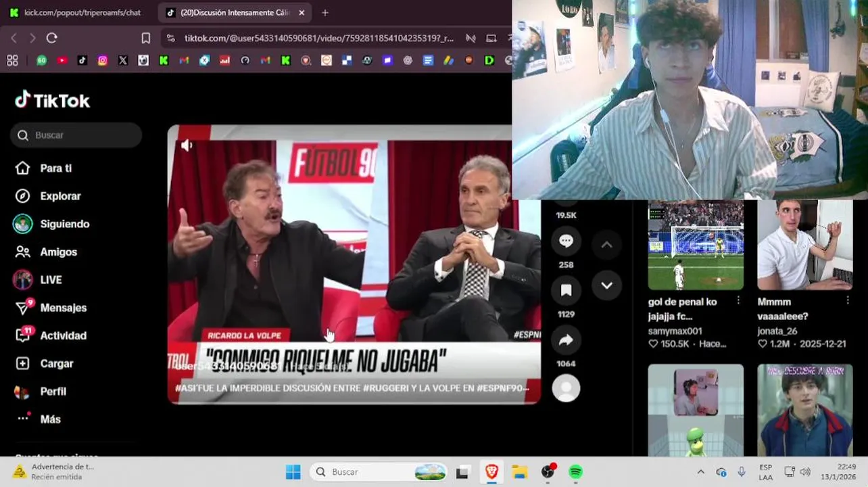Open the first green Kick bookmark
This screenshot has height=487, width=868.
click(164, 60)
